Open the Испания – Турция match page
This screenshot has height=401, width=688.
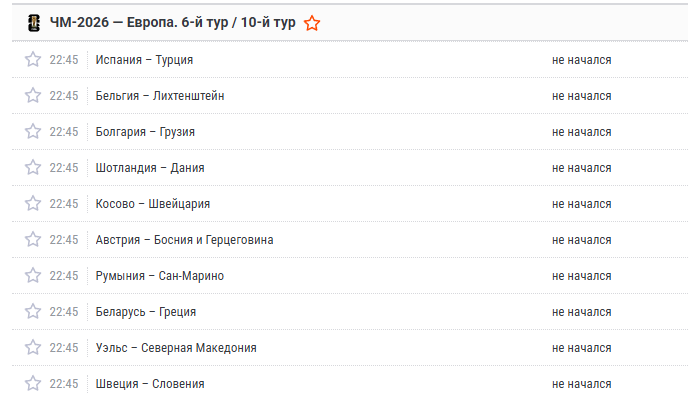[144, 60]
